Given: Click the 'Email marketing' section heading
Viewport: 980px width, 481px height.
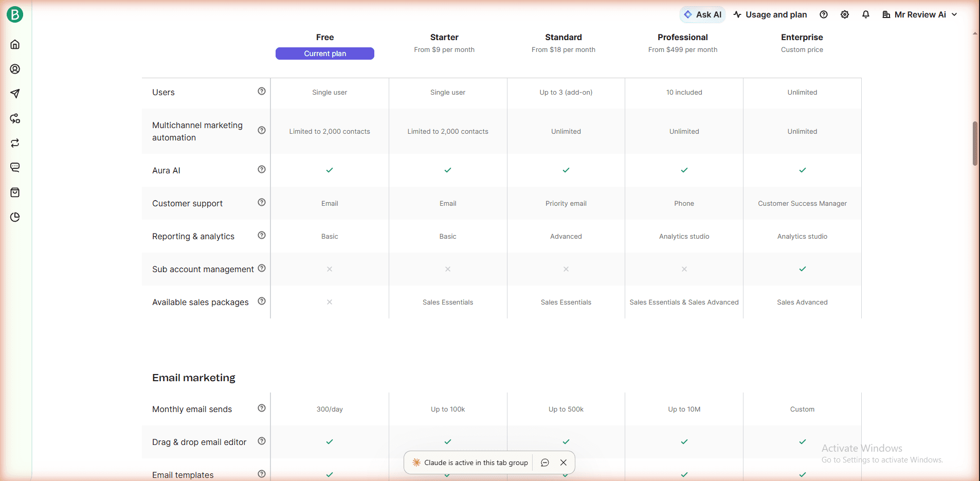Looking at the screenshot, I should (194, 378).
